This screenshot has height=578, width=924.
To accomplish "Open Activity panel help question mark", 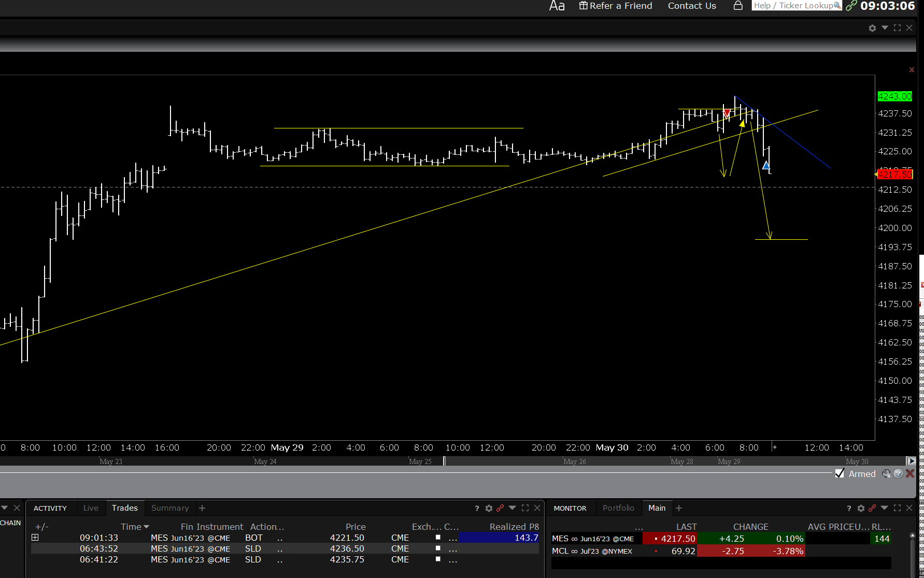I will click(477, 508).
